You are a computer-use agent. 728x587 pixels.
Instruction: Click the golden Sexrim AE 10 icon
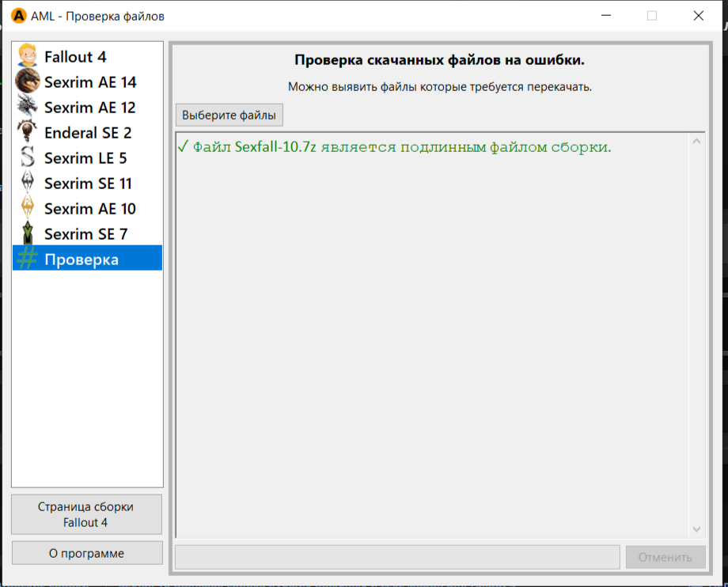[x=27, y=209]
